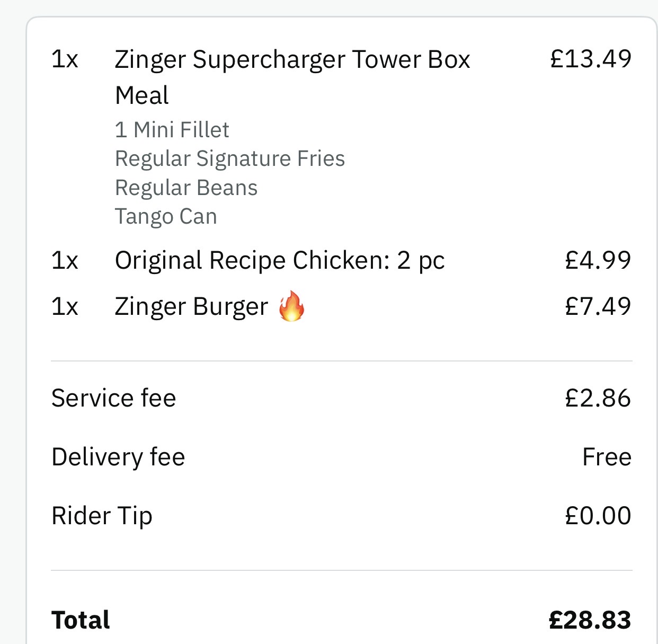Select the Zinger Burger item name
The height and width of the screenshot is (644, 658).
click(x=191, y=307)
